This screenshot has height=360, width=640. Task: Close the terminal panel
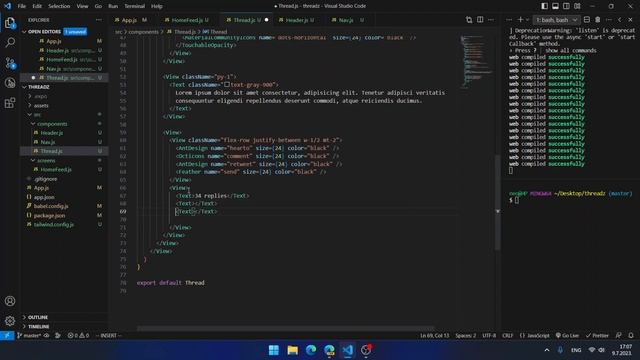tap(631, 20)
